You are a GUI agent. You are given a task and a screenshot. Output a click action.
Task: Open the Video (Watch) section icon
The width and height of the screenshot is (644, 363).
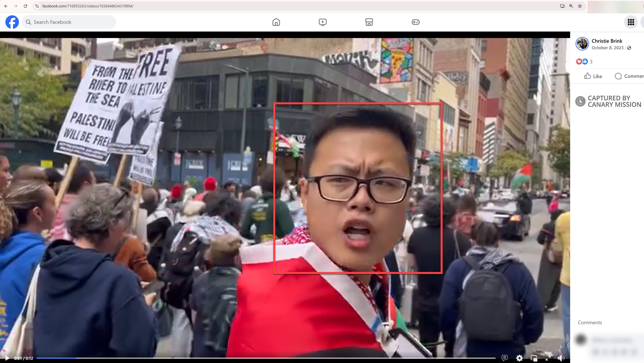tap(322, 22)
